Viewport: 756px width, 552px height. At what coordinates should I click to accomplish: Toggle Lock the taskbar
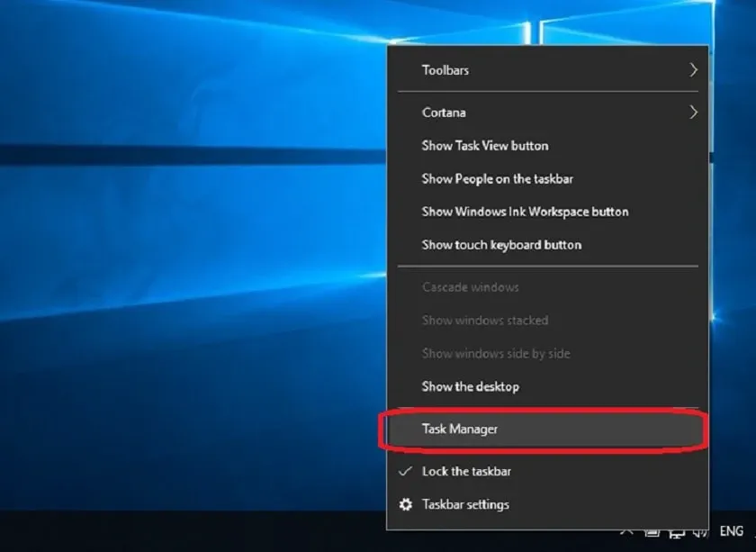(465, 471)
